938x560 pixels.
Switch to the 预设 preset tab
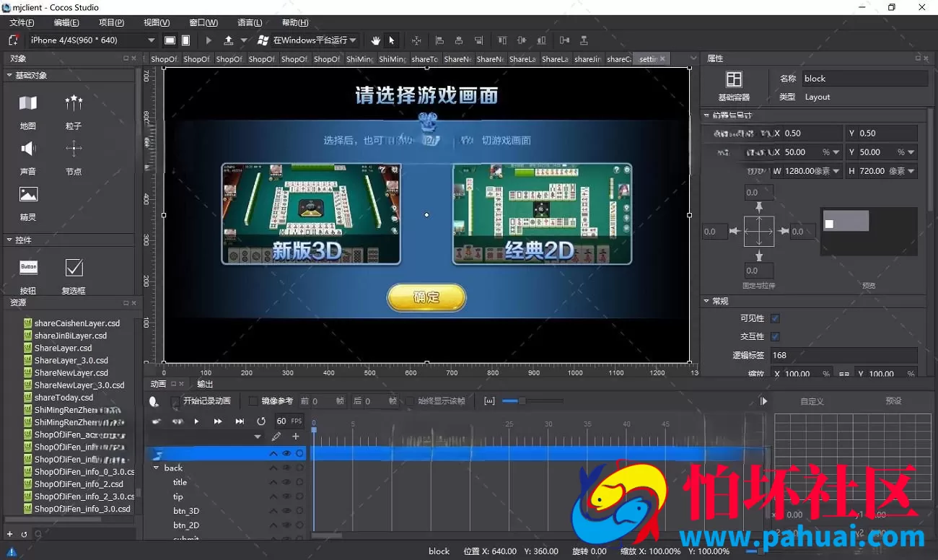coord(894,401)
